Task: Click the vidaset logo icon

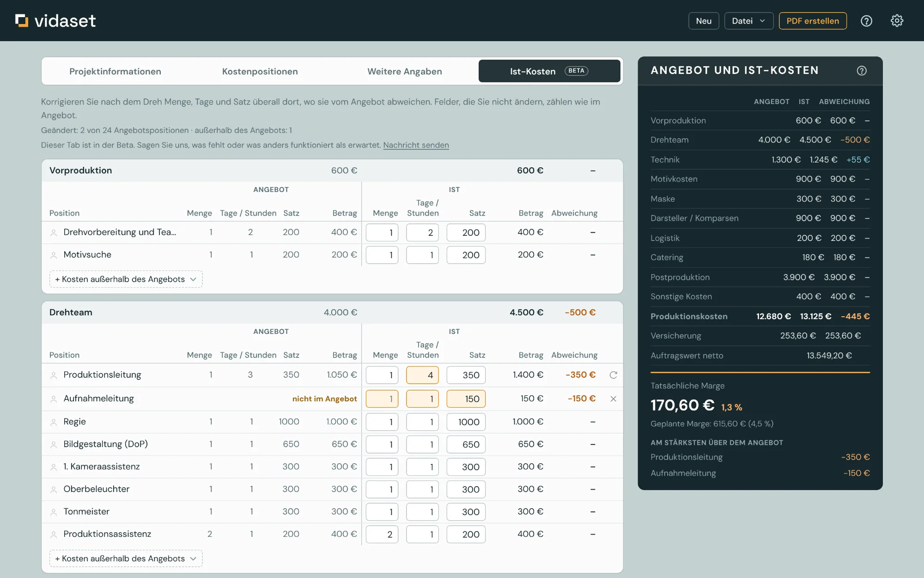Action: (22, 20)
